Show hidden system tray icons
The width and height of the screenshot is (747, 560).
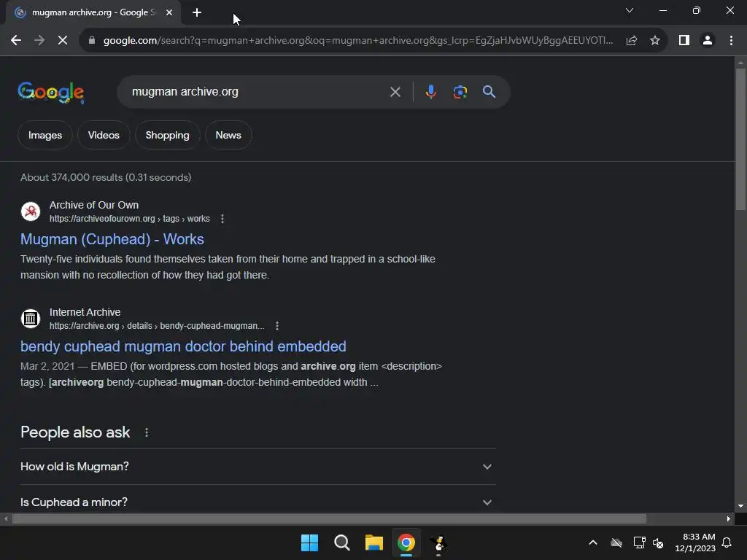593,542
